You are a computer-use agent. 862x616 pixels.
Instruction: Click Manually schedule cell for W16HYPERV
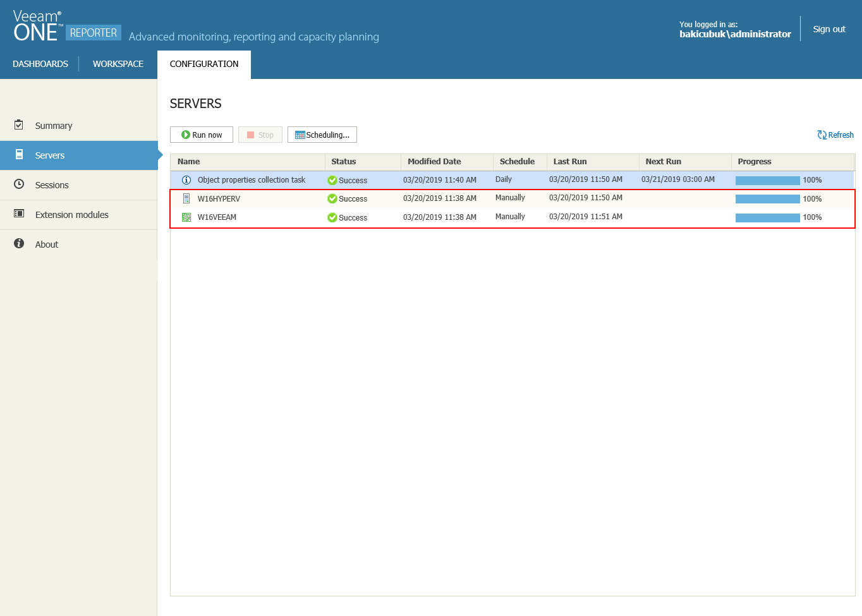[510, 198]
